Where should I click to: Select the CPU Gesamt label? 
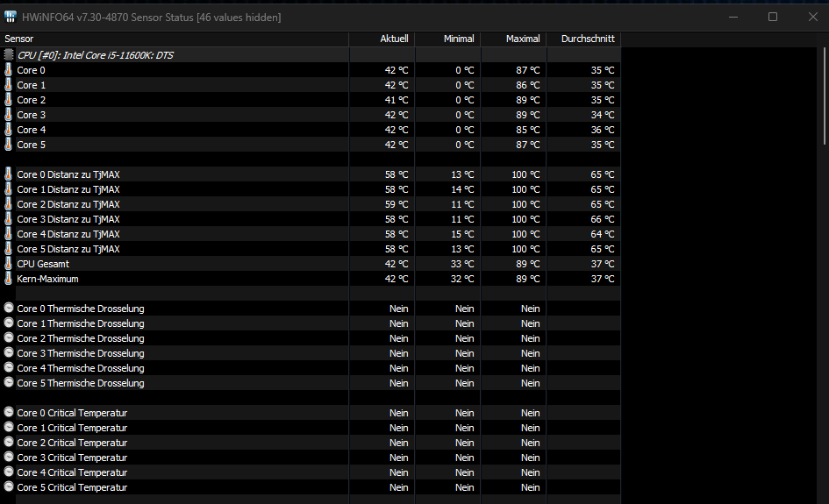[x=43, y=264]
